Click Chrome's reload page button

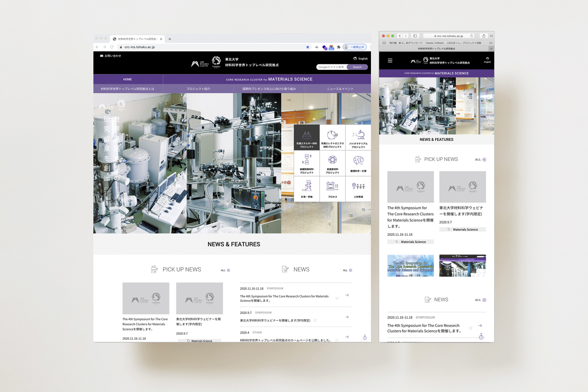(112, 47)
